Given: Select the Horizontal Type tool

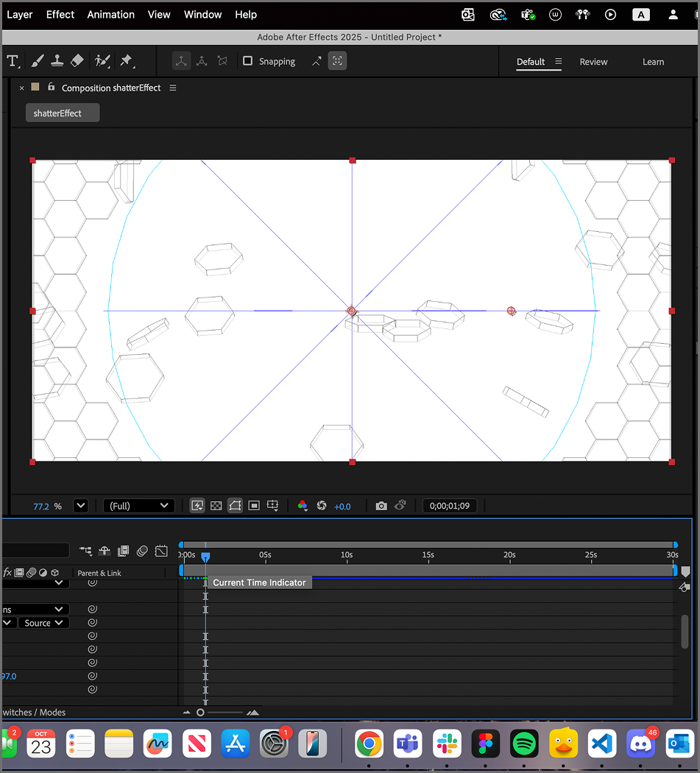Looking at the screenshot, I should (13, 61).
